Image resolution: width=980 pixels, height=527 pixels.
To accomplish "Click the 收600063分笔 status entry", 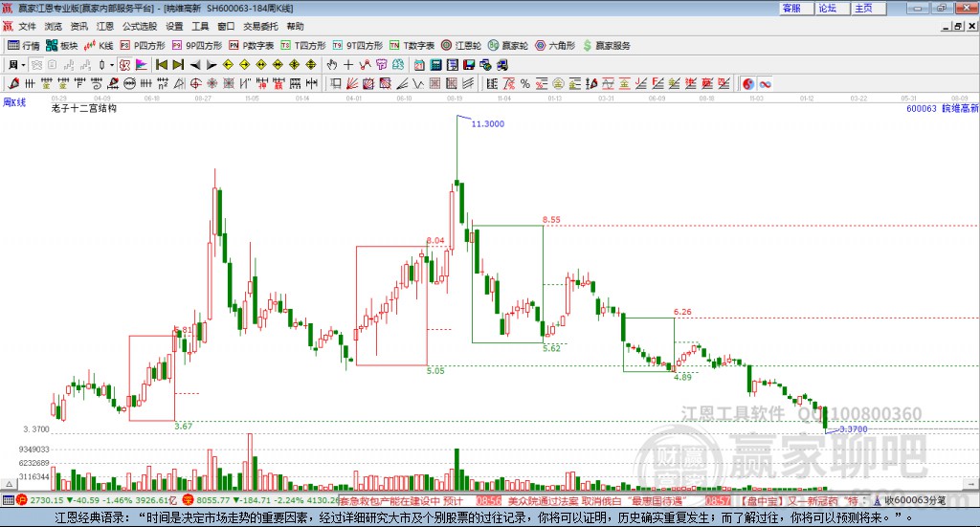I will tap(915, 500).
